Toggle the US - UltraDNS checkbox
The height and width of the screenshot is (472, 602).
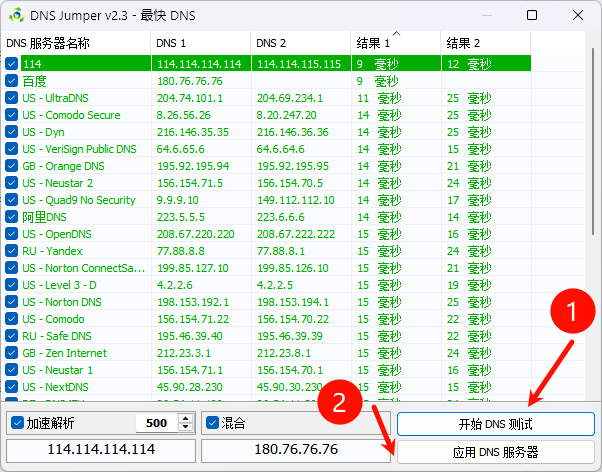[12, 98]
